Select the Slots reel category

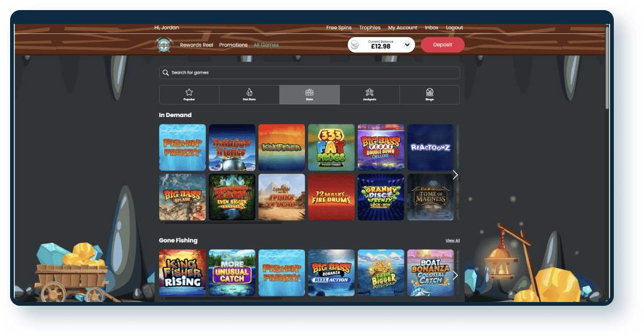[x=309, y=94]
